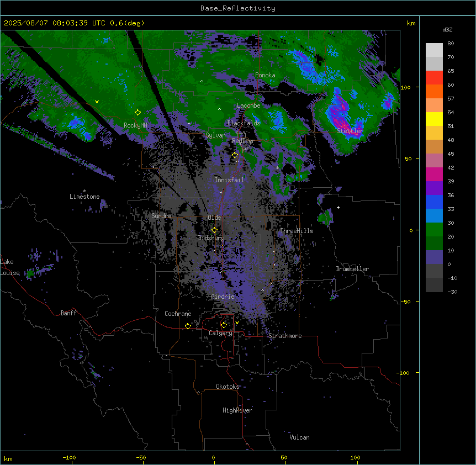This screenshot has height=465, width=476.
Task: Click the blue 36 dBZ legend swatch
Action: (434, 202)
